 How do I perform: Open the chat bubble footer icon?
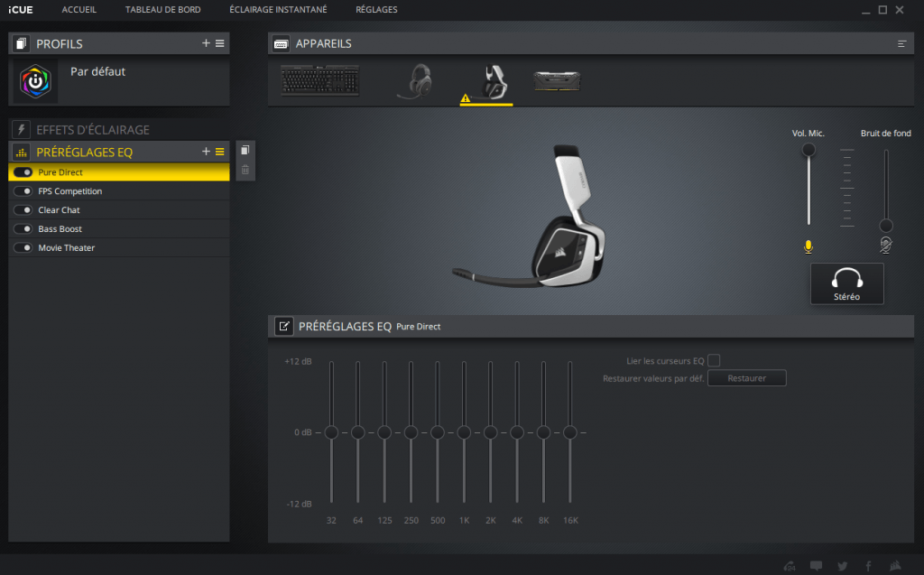tap(816, 566)
